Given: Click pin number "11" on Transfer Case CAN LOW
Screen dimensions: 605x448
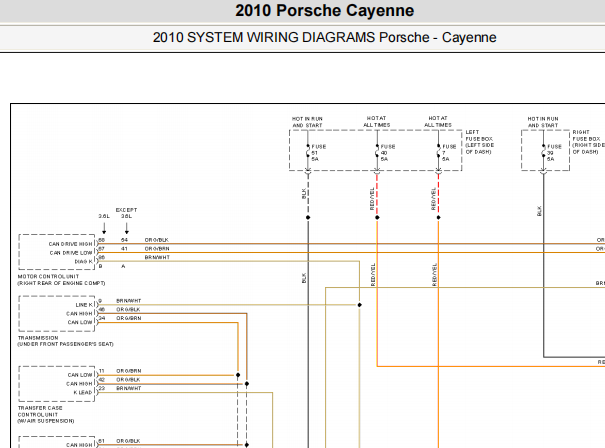Looking at the screenshot, I should pyautogui.click(x=101, y=371).
